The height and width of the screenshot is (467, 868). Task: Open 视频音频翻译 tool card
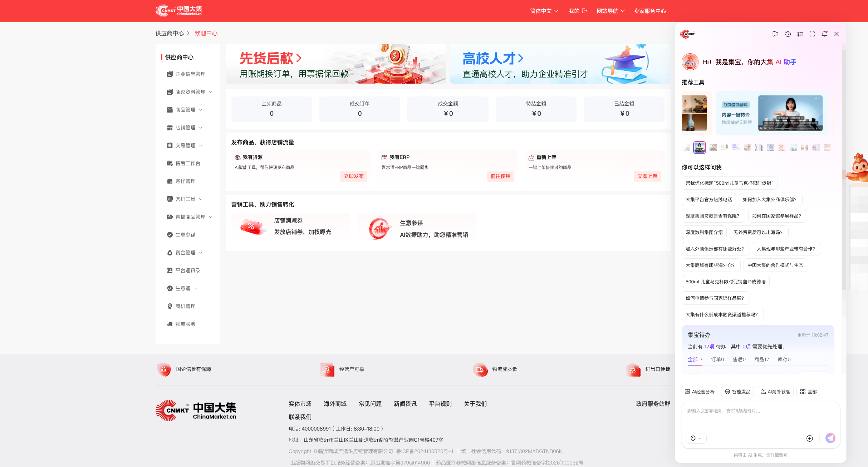coord(772,113)
